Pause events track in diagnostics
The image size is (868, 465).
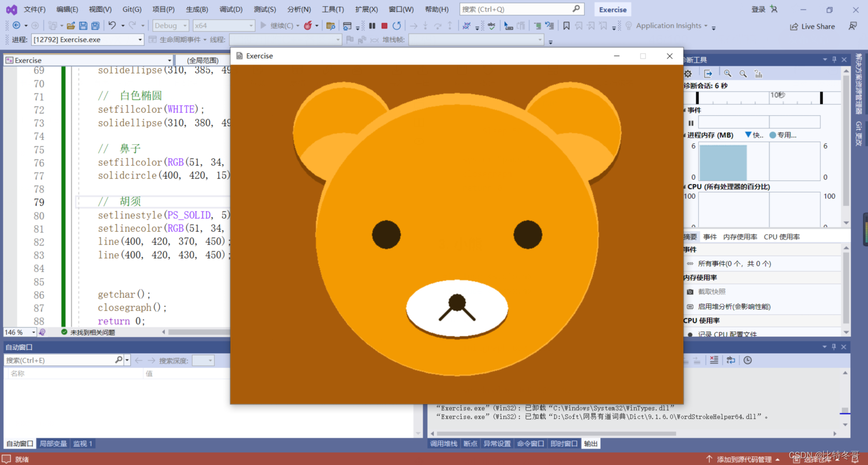coord(691,123)
